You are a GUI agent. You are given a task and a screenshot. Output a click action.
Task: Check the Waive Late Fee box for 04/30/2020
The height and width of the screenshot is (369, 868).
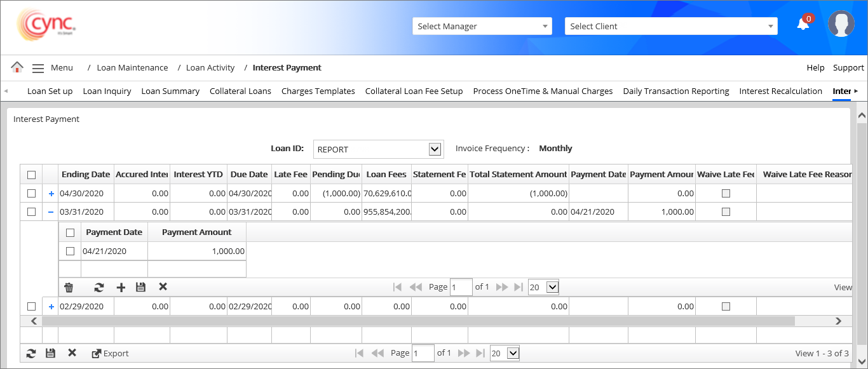point(726,194)
